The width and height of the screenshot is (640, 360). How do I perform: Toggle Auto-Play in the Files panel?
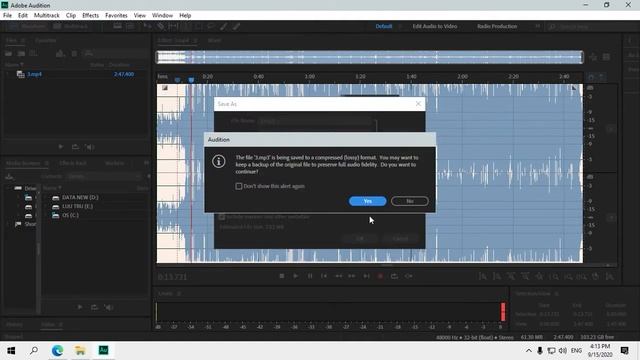90,147
